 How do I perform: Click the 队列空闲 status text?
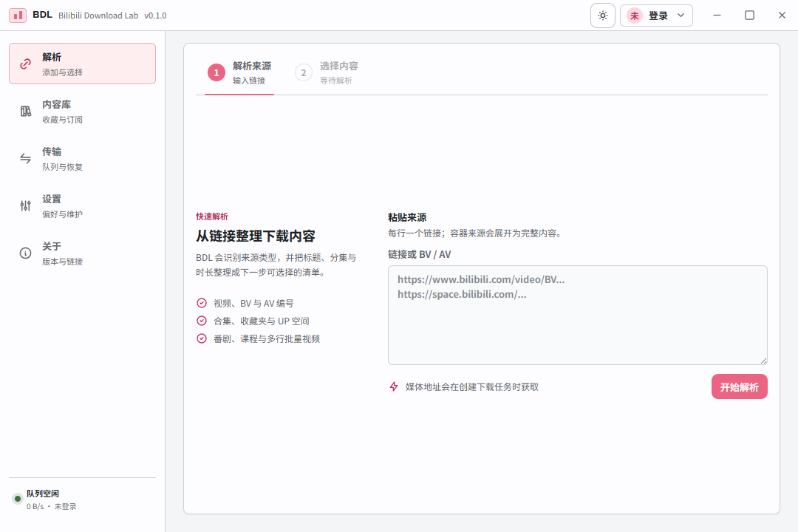pos(43,494)
